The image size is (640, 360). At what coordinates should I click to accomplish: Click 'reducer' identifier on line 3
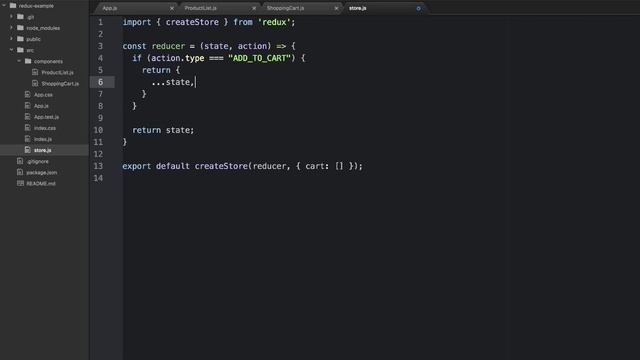point(168,46)
